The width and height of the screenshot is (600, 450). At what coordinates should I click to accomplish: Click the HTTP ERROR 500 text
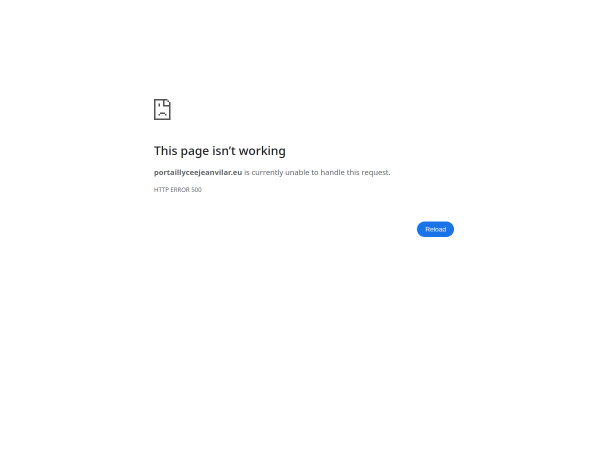point(178,189)
